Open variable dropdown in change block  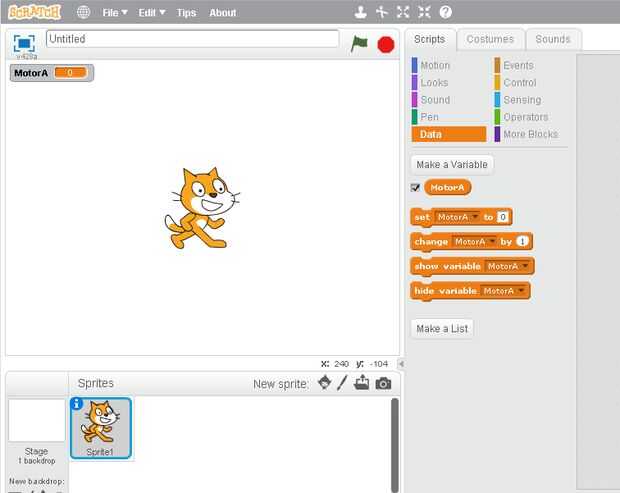tap(474, 242)
